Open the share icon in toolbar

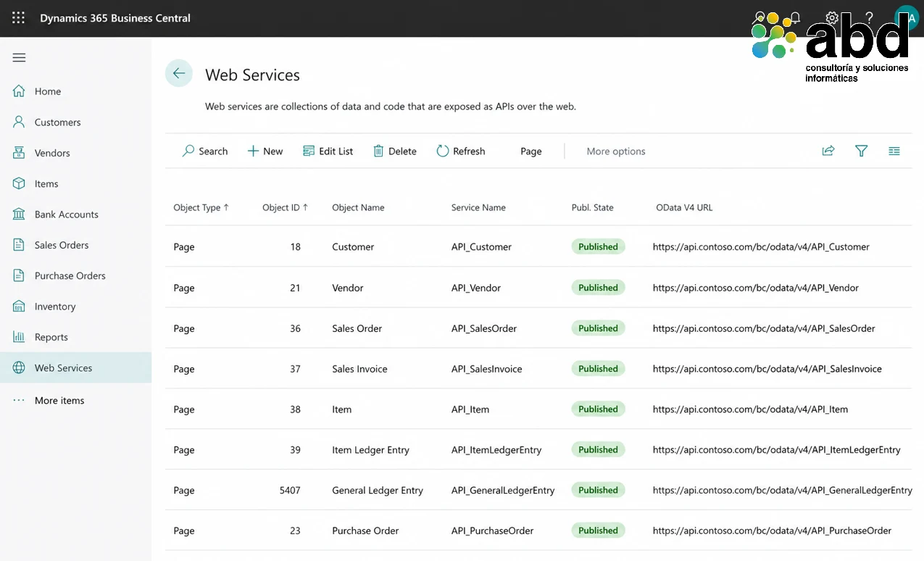tap(828, 151)
